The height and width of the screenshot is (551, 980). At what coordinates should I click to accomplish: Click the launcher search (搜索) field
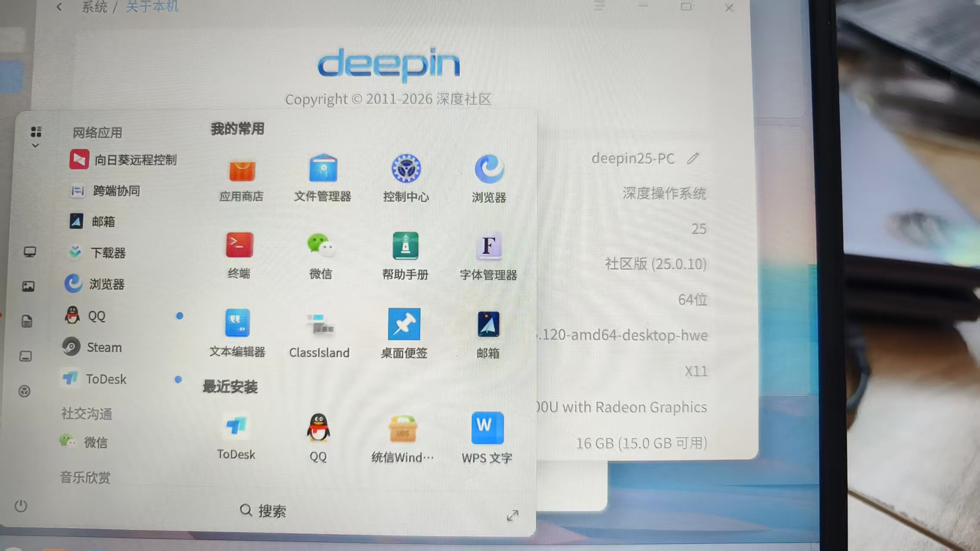(x=271, y=511)
